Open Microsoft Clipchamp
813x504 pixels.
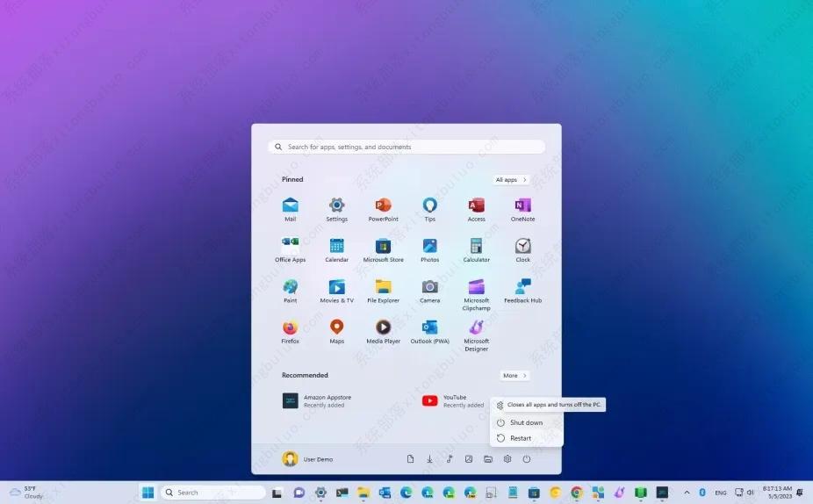pyautogui.click(x=476, y=294)
